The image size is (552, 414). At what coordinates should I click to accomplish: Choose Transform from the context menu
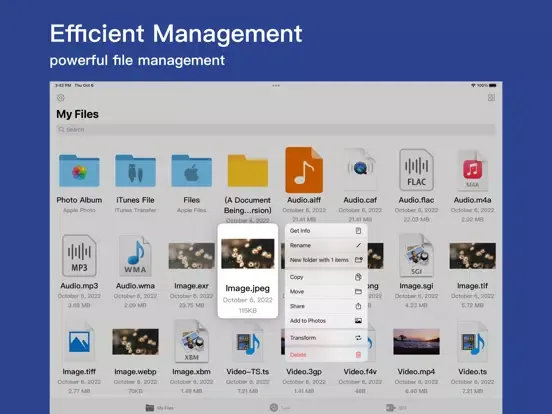[x=326, y=338]
